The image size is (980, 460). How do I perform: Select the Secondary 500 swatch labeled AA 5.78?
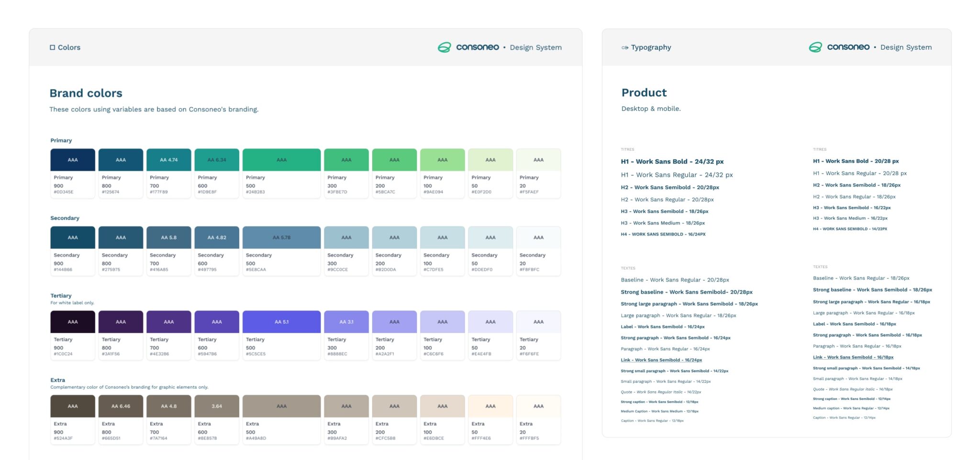[281, 237]
